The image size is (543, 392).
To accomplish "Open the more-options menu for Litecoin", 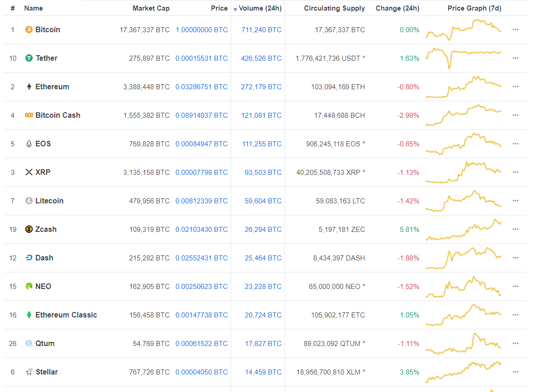I will coord(516,201).
